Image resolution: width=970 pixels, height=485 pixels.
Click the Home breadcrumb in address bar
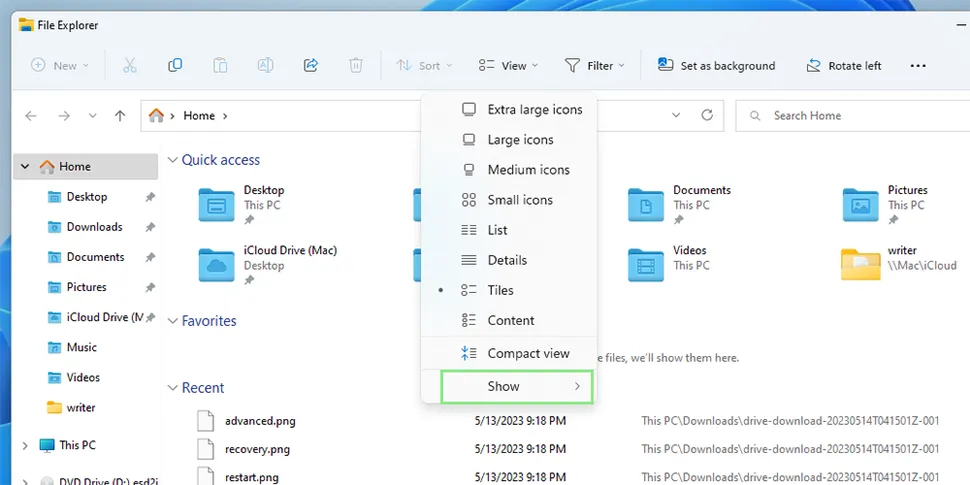[199, 116]
